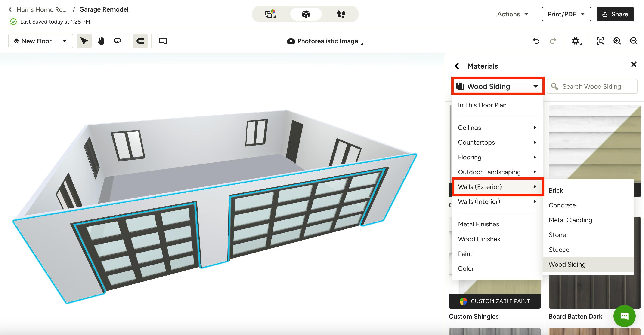
Task: Click the Share button
Action: pos(615,14)
